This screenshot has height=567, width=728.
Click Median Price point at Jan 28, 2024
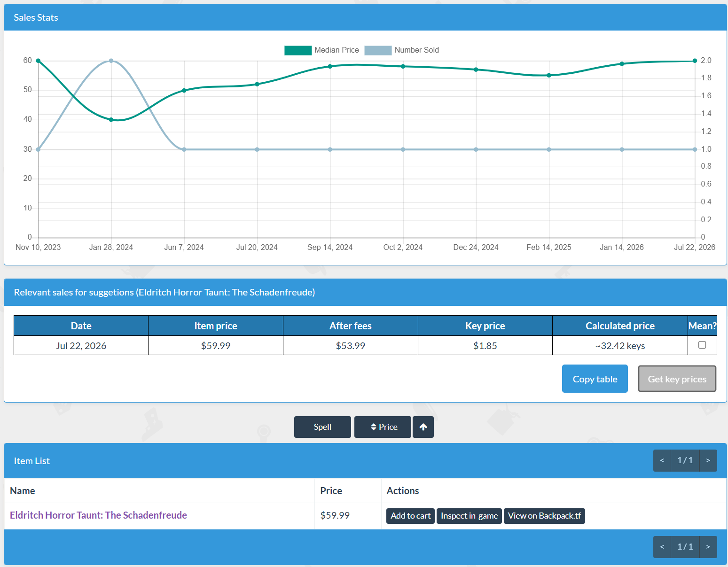coord(111,120)
